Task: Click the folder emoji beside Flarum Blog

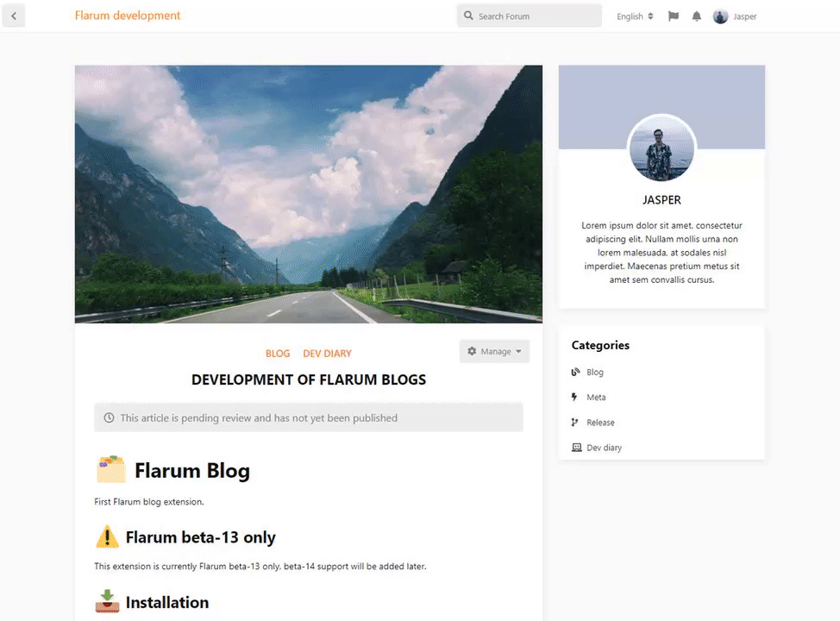Action: 111,469
